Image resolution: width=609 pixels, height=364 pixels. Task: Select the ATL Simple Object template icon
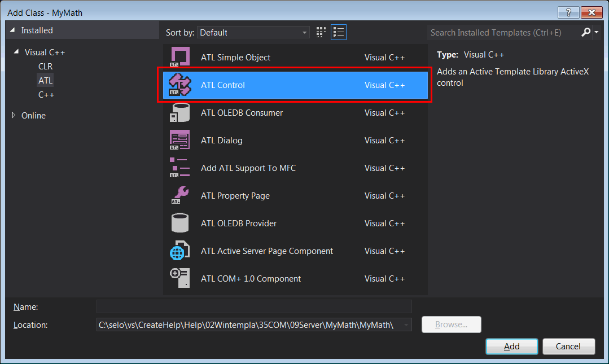pyautogui.click(x=180, y=57)
